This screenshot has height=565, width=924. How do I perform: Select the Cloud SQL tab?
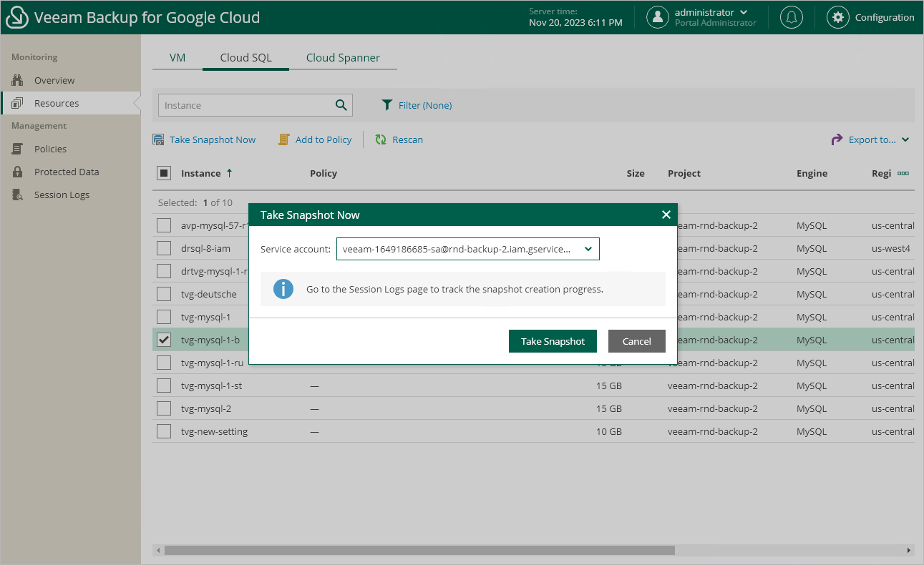coord(246,57)
